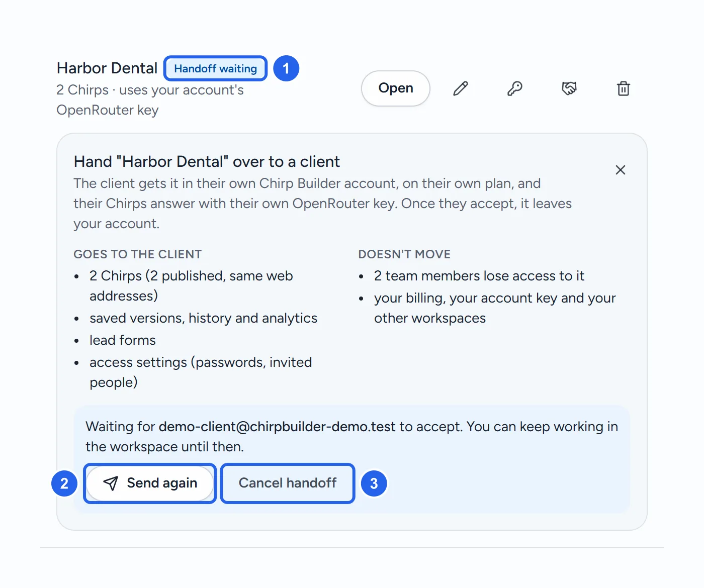Click the '2 Chirps (2 published, same web addresses)' item

pyautogui.click(x=191, y=286)
